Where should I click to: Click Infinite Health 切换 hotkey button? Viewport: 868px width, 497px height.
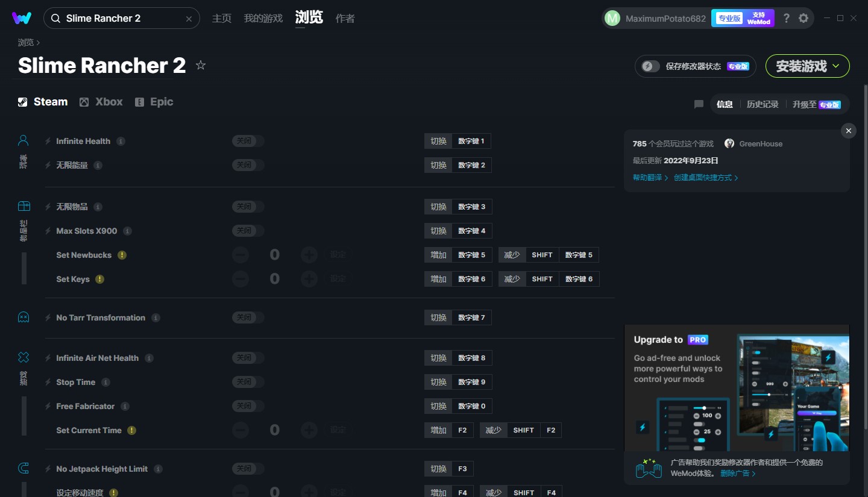click(438, 141)
